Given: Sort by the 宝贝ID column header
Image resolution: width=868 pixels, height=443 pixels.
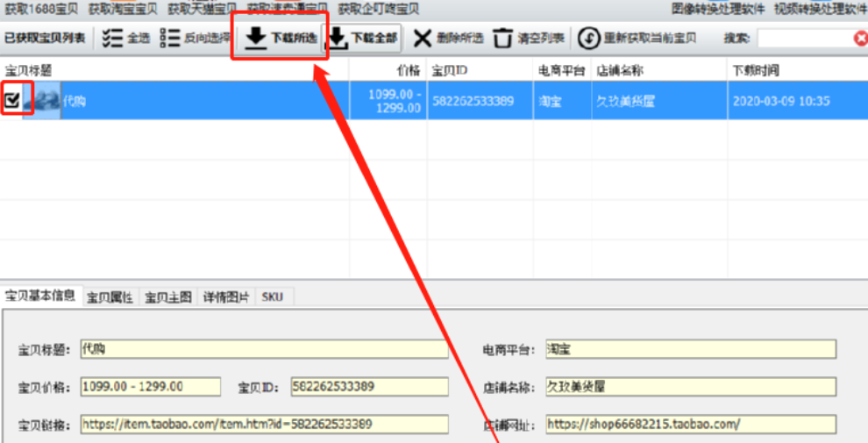Looking at the screenshot, I should point(480,70).
